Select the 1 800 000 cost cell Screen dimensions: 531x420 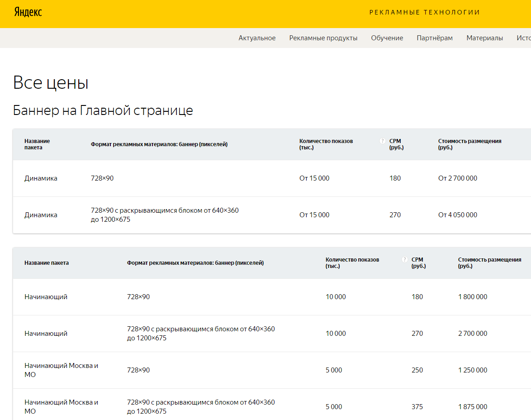pos(473,297)
